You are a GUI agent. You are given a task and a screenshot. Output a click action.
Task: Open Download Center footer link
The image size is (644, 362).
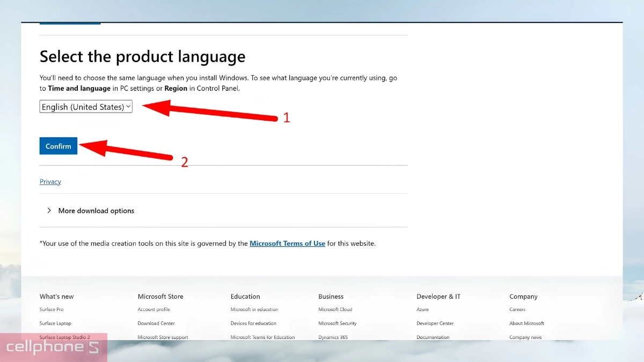pos(156,323)
